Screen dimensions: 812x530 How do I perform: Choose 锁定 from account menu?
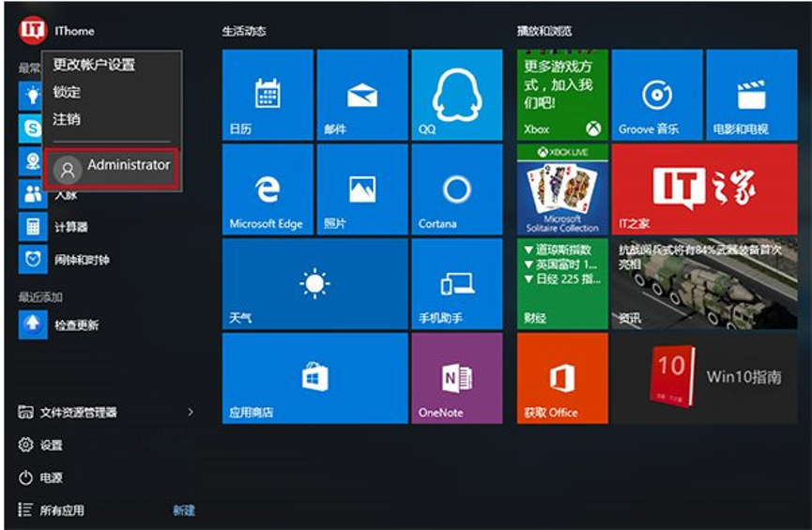[x=67, y=92]
